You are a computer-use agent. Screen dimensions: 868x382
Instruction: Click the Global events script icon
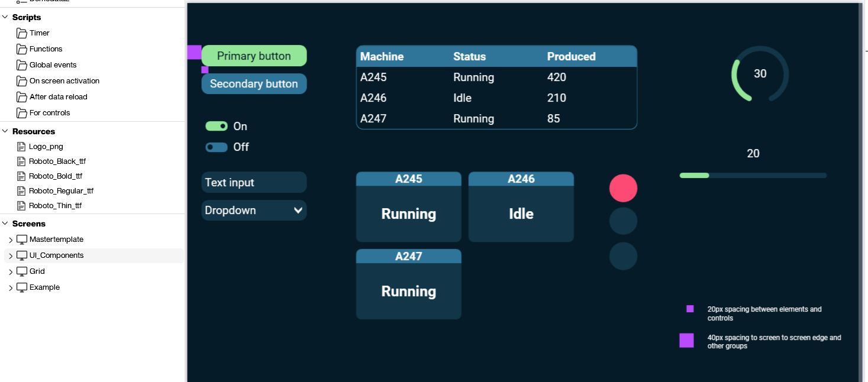[21, 64]
